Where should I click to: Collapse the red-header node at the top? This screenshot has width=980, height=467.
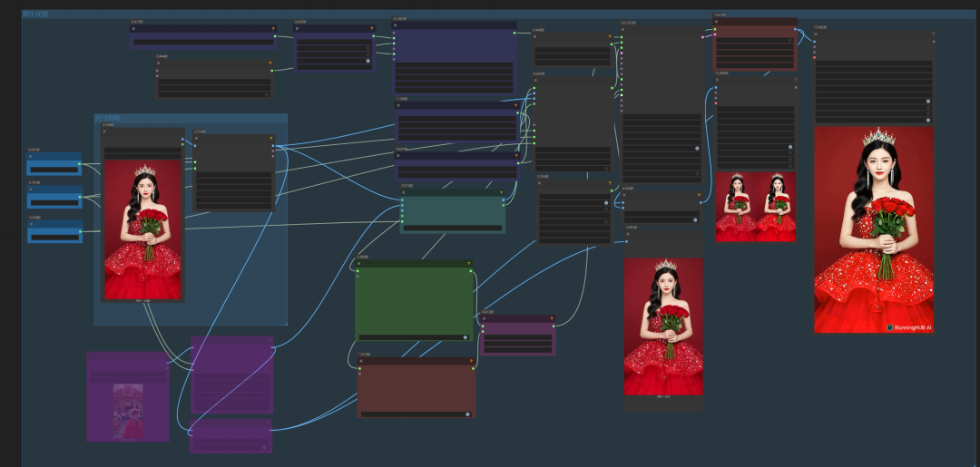(717, 22)
